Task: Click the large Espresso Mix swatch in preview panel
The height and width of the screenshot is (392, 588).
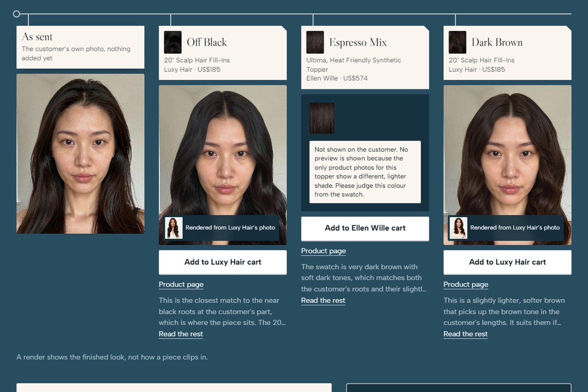Action: tap(322, 118)
